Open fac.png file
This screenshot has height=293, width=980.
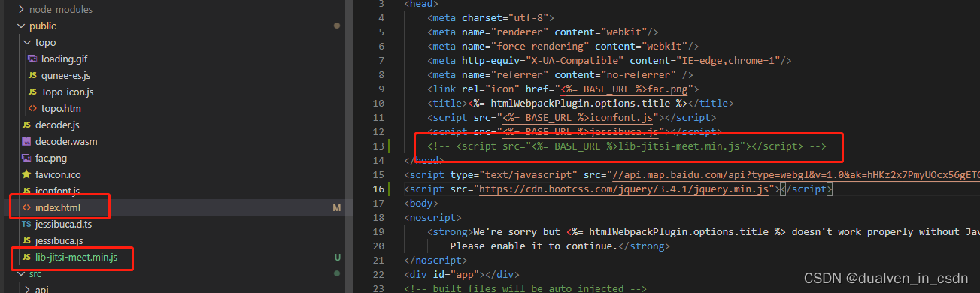51,159
